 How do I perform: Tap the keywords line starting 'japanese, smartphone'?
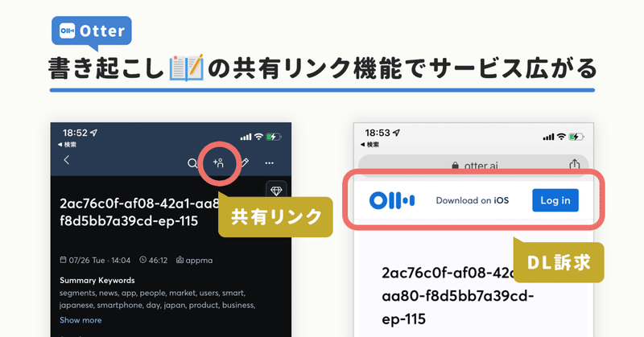157,305
